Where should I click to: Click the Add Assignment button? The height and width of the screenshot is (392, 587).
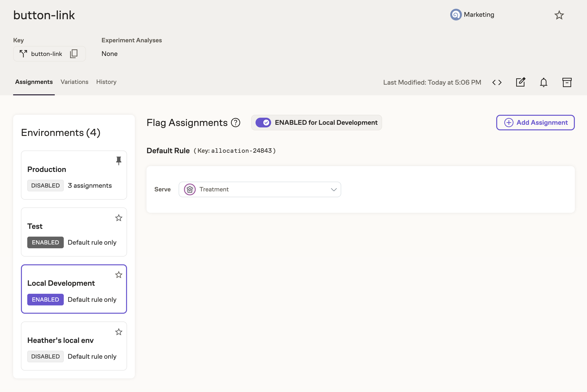(535, 123)
